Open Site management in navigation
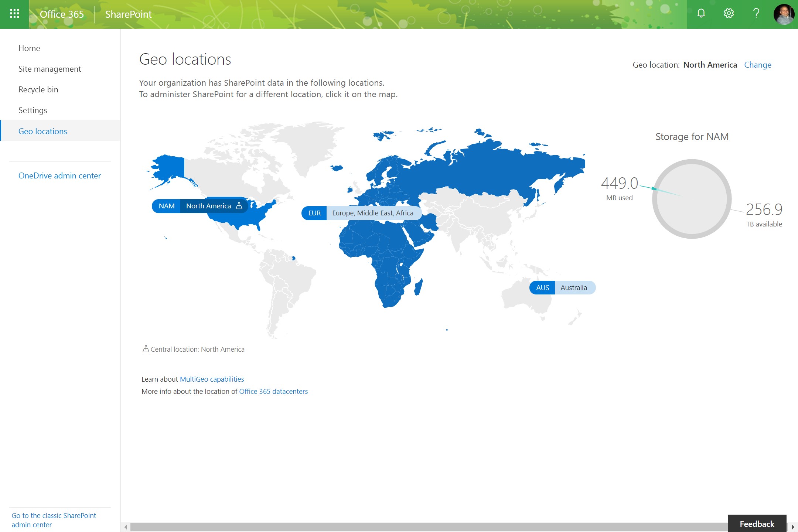This screenshot has width=798, height=532. coord(50,69)
